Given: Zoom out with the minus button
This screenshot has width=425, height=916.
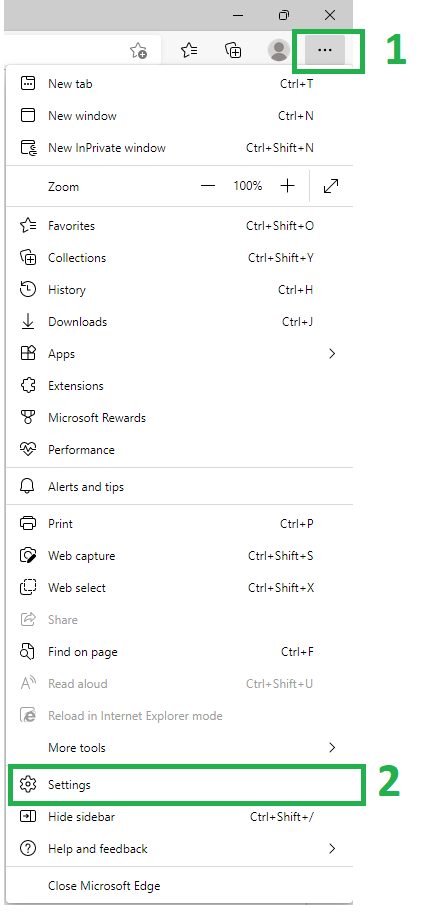Looking at the screenshot, I should (208, 186).
